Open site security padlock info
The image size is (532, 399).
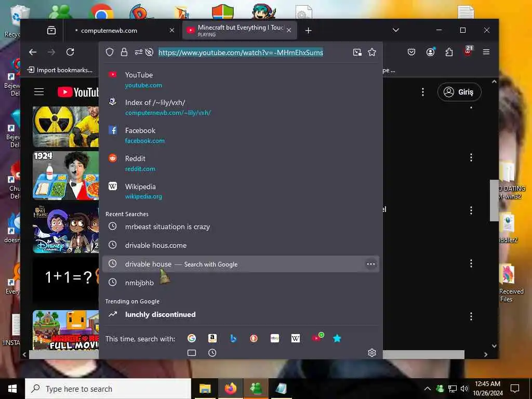pos(124,52)
